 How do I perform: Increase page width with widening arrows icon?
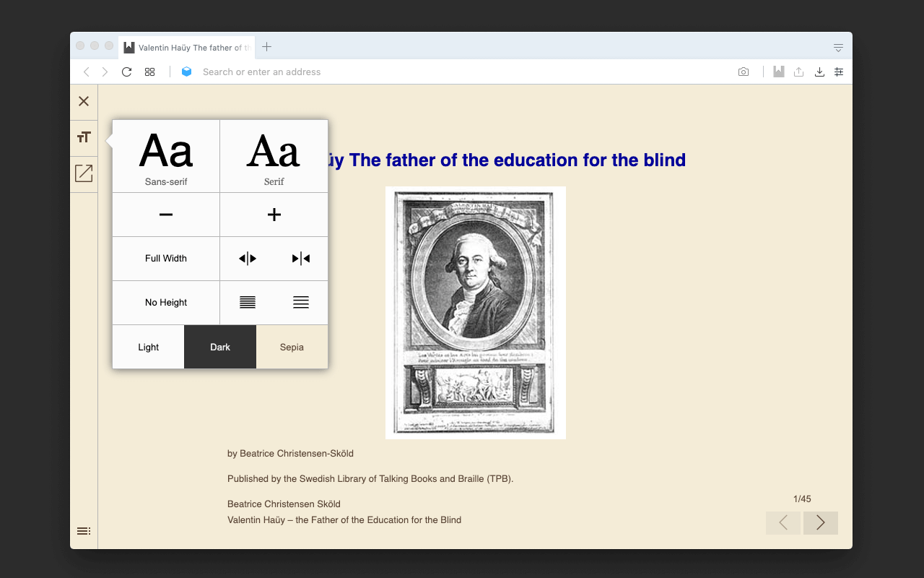pos(248,259)
